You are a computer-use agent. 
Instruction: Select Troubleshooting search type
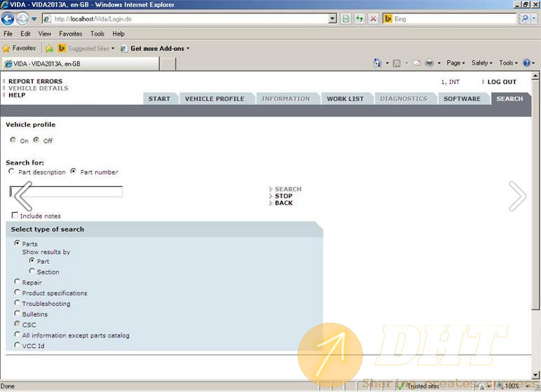(x=17, y=302)
